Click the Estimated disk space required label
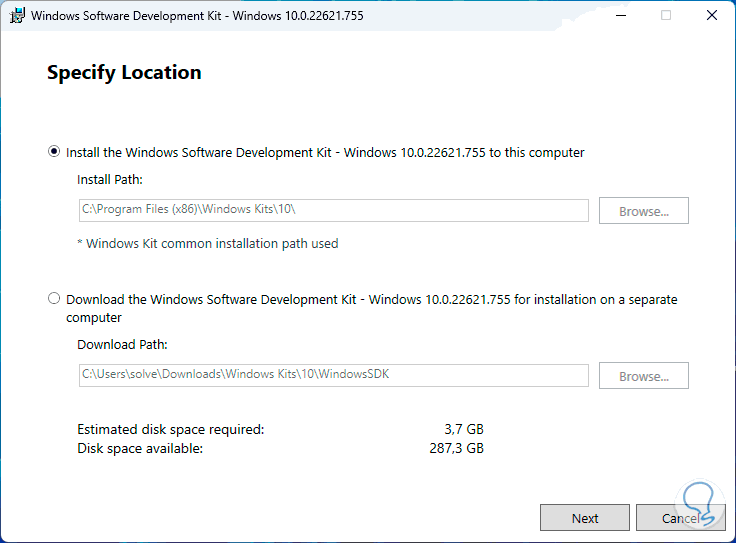This screenshot has height=543, width=736. [171, 429]
